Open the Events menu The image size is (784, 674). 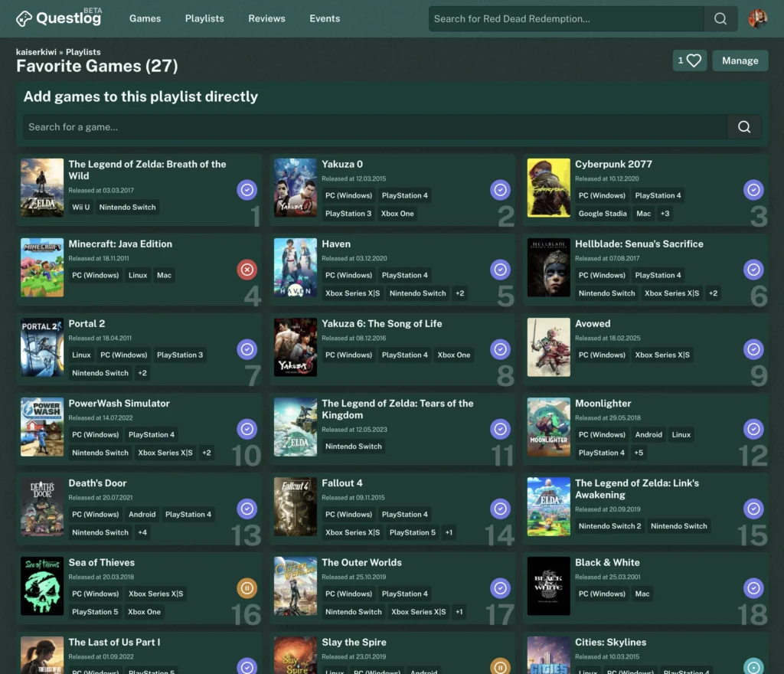[x=325, y=18]
